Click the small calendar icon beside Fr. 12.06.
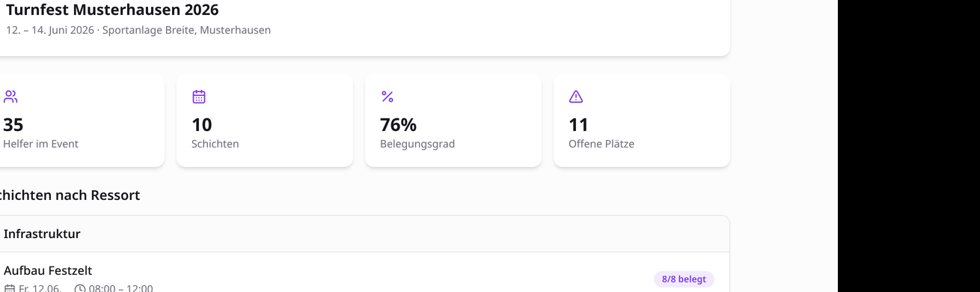 click(10, 288)
